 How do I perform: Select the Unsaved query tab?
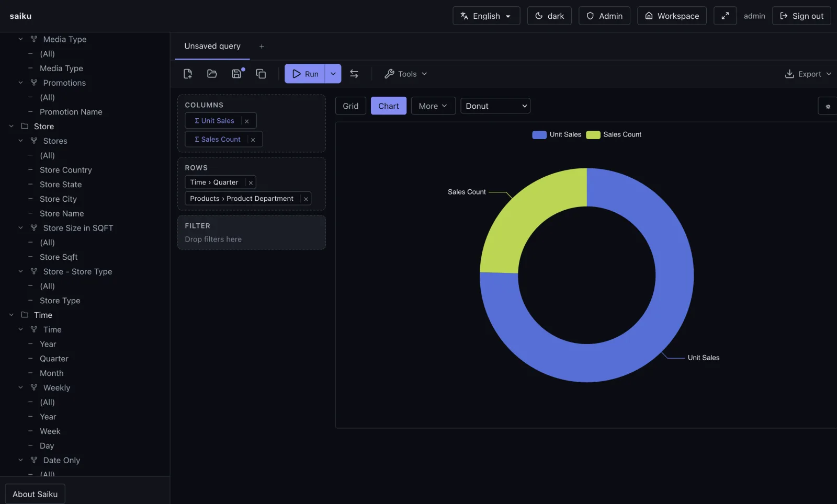pos(212,46)
